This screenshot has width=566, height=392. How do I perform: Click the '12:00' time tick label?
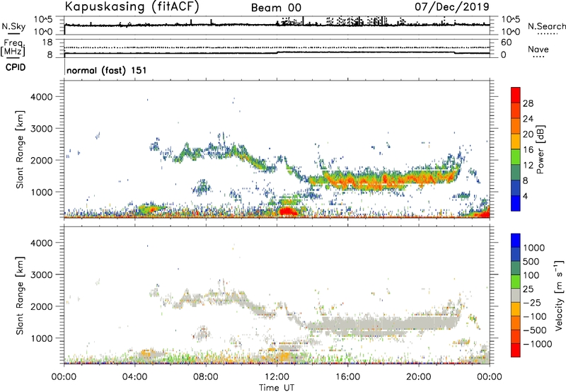coord(277,377)
